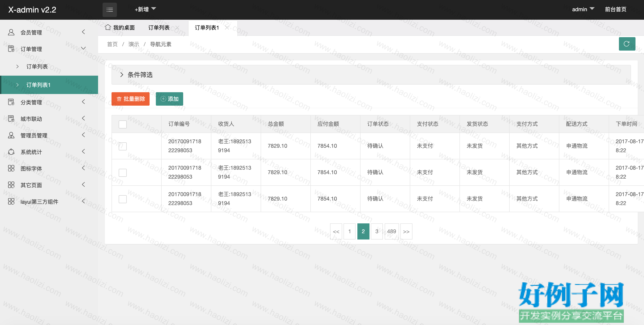
Task: Collapse the 订单管理 menu chevron
Action: click(84, 48)
